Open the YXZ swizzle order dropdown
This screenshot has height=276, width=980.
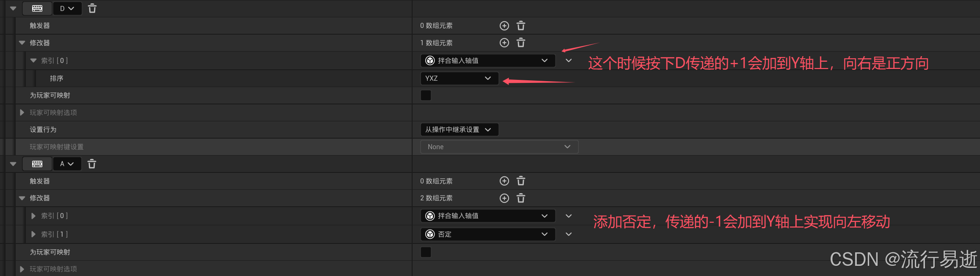coord(459,78)
